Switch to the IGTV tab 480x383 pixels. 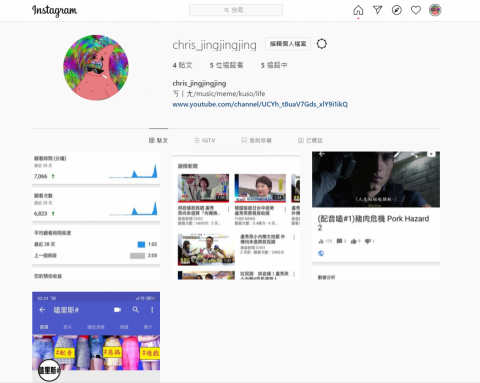205,140
